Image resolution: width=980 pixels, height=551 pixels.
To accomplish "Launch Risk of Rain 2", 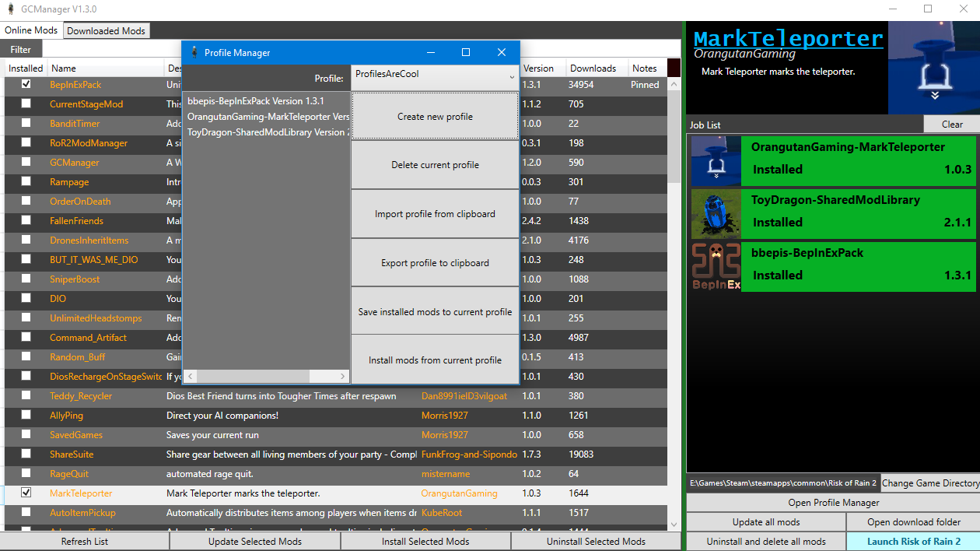I will pyautogui.click(x=913, y=541).
